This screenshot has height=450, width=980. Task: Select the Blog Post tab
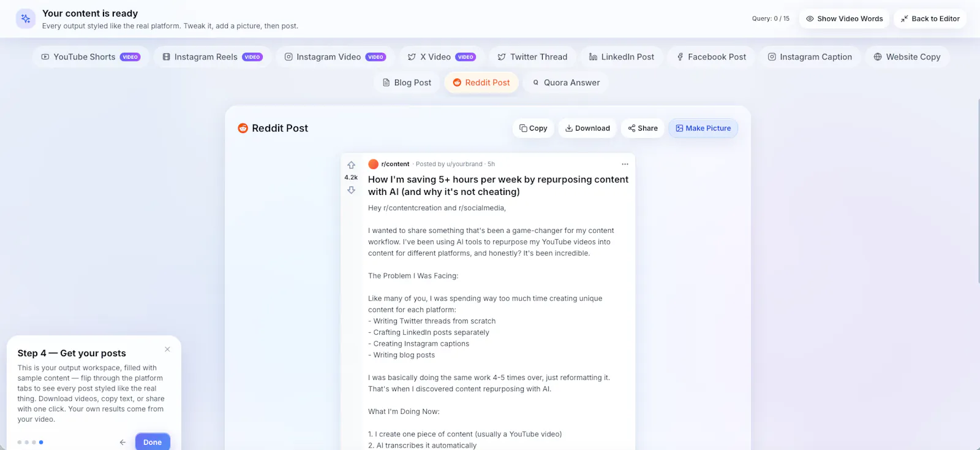407,83
